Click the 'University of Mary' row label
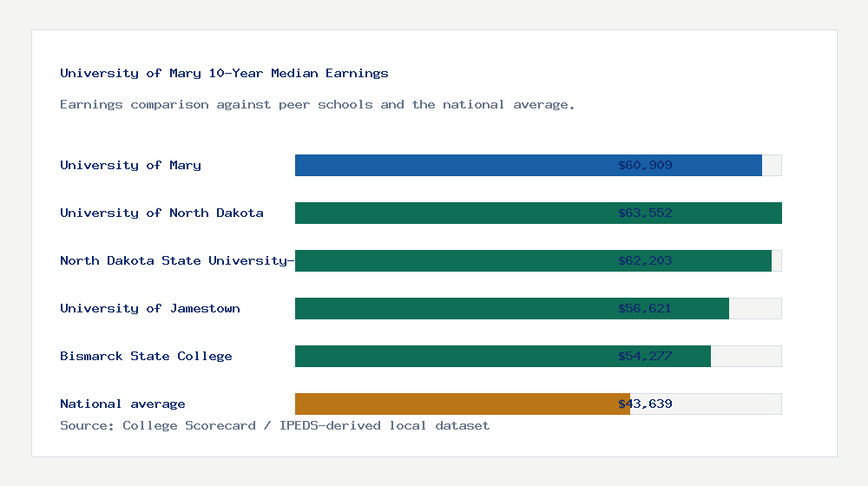The width and height of the screenshot is (868, 486). coord(131,165)
